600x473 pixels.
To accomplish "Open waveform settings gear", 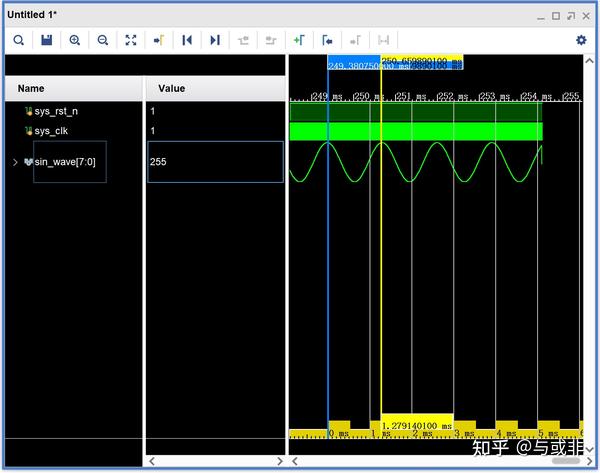I will pos(581,40).
